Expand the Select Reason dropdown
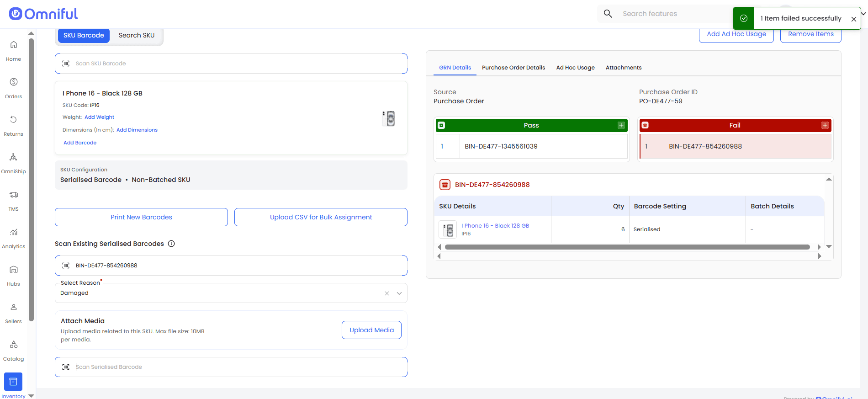Viewport: 868px width, 399px height. [399, 293]
